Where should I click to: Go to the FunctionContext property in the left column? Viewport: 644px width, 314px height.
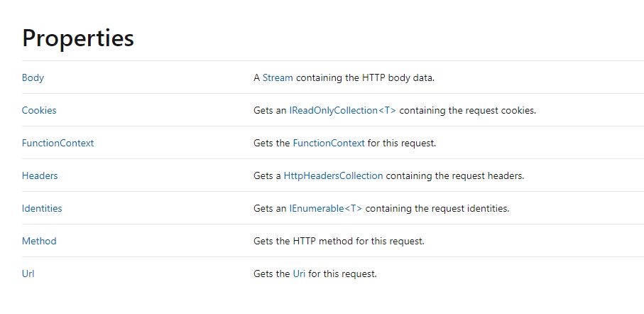58,143
